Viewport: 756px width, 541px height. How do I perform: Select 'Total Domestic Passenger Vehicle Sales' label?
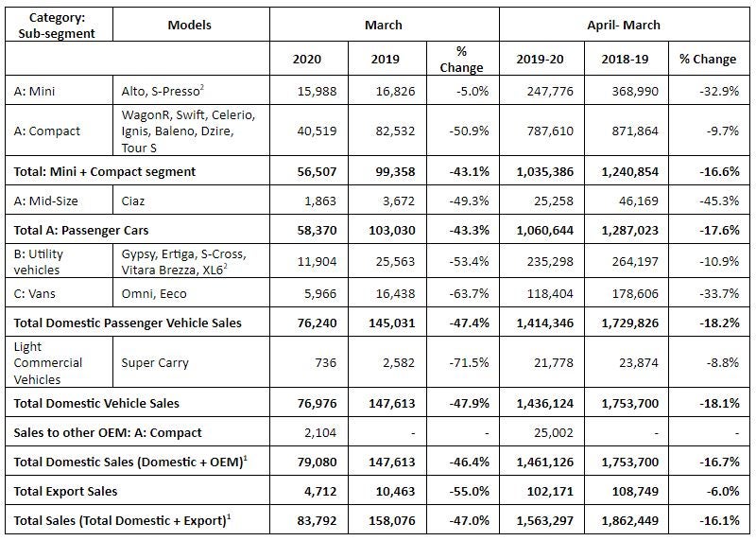click(128, 323)
